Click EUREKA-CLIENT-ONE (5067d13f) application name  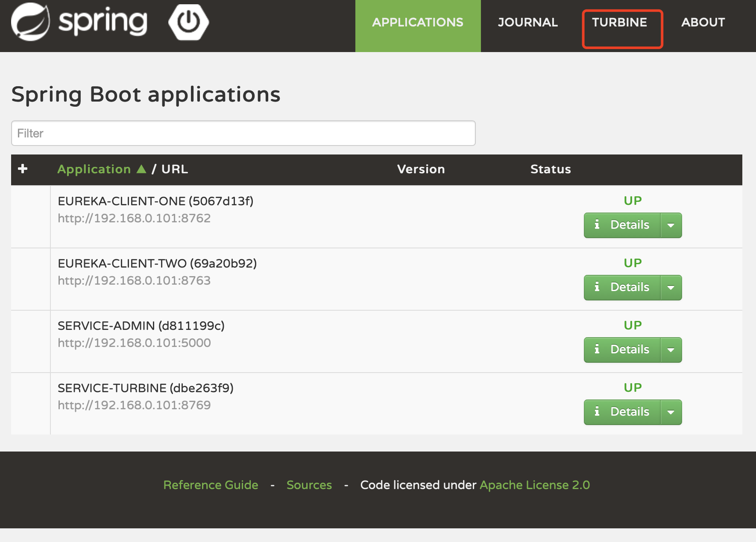[x=155, y=201]
